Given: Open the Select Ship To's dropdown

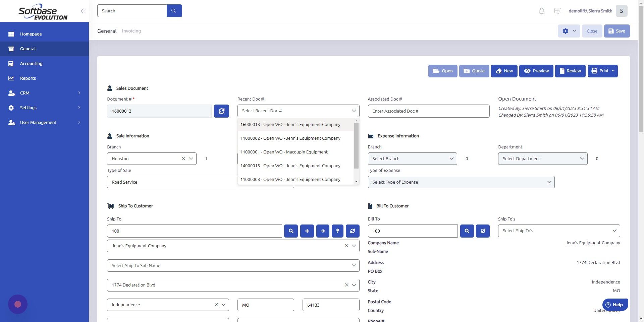Looking at the screenshot, I should (x=558, y=231).
